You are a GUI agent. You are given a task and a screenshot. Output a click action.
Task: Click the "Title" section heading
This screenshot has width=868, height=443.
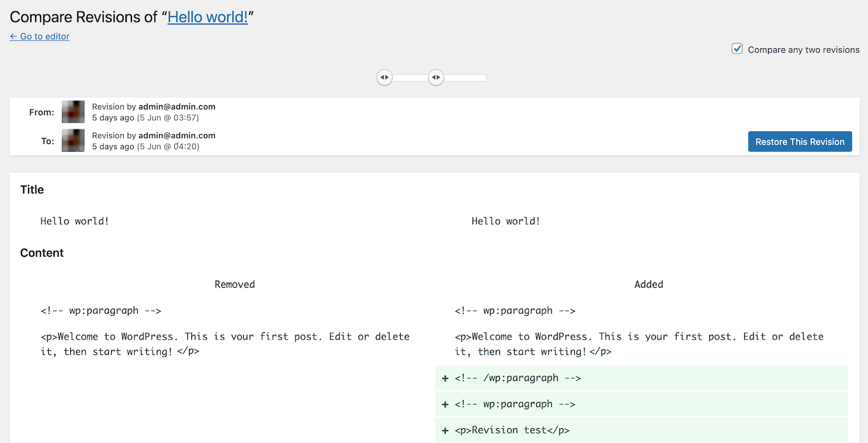pyautogui.click(x=32, y=190)
